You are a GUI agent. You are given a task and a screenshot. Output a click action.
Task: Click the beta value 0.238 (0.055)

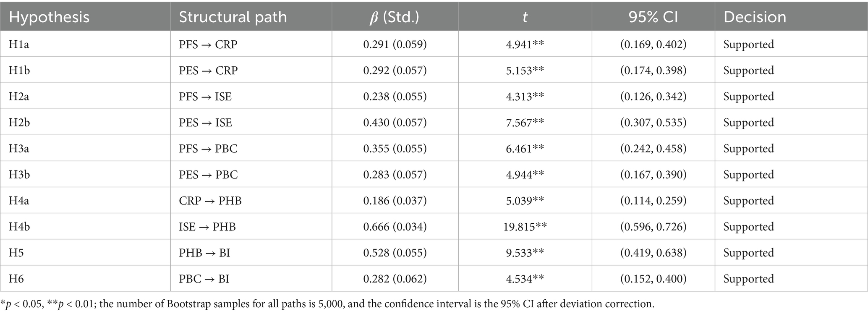(395, 97)
